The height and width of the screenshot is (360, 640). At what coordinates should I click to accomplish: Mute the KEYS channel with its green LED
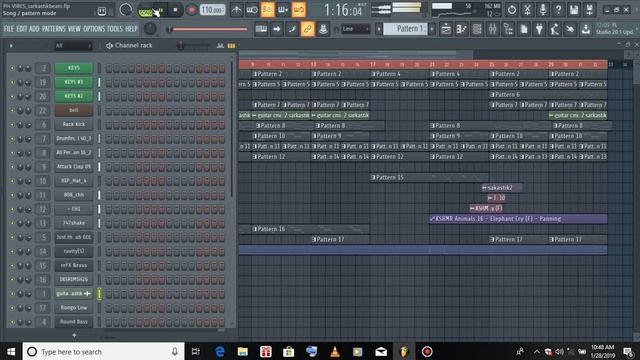click(12, 68)
